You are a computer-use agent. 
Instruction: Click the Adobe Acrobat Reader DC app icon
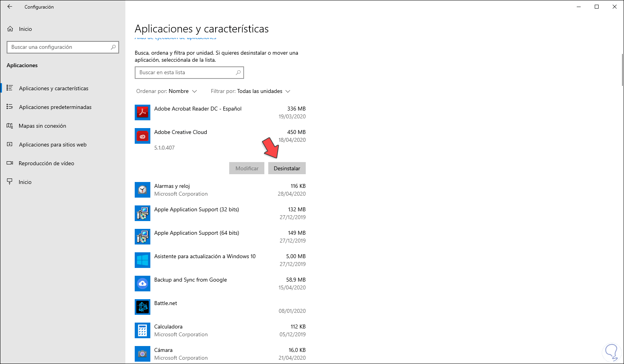tap(143, 112)
